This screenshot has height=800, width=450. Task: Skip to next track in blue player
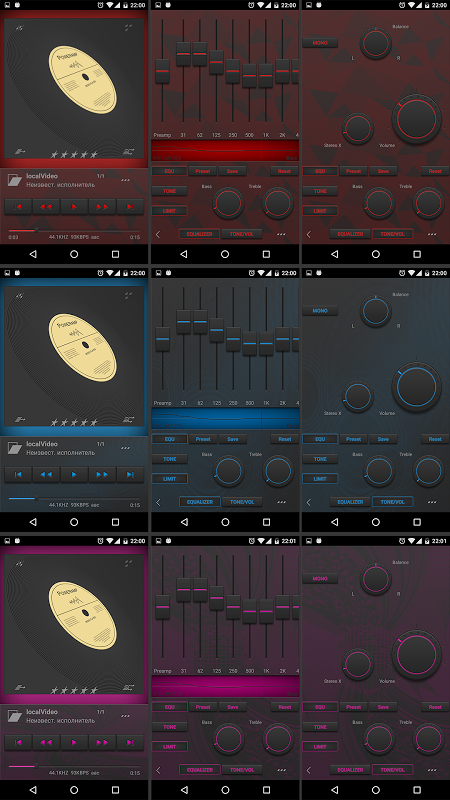point(130,474)
